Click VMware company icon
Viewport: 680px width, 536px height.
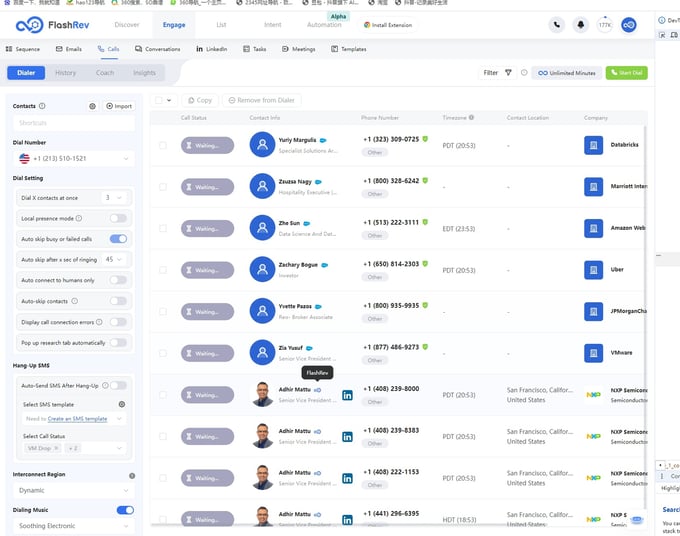593,353
